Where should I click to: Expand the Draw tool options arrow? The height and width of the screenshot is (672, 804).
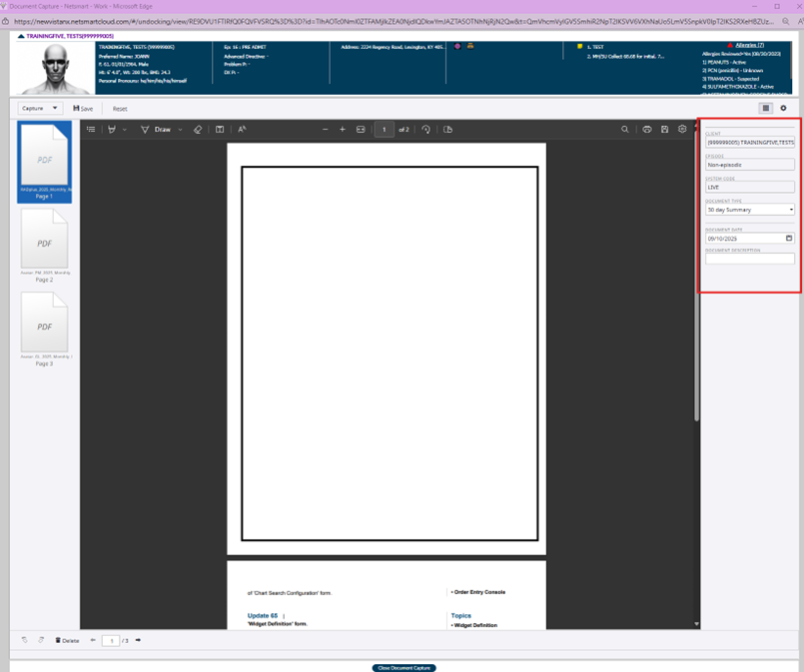[180, 130]
